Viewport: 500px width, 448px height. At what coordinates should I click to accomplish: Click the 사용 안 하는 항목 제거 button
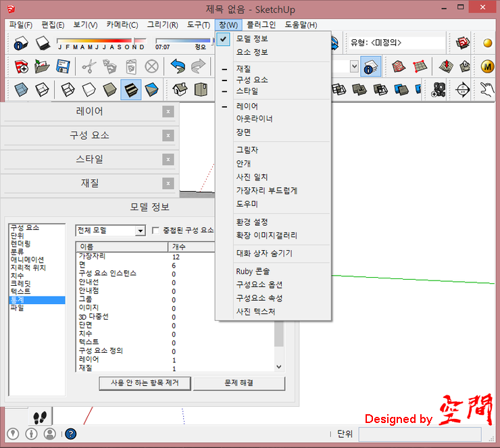pos(145,383)
